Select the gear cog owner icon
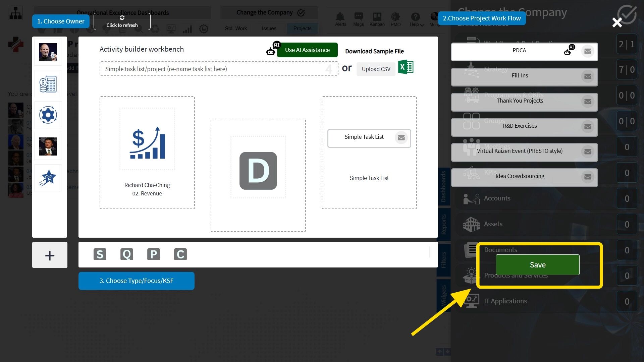Screen dimensions: 644x362 tap(48, 115)
